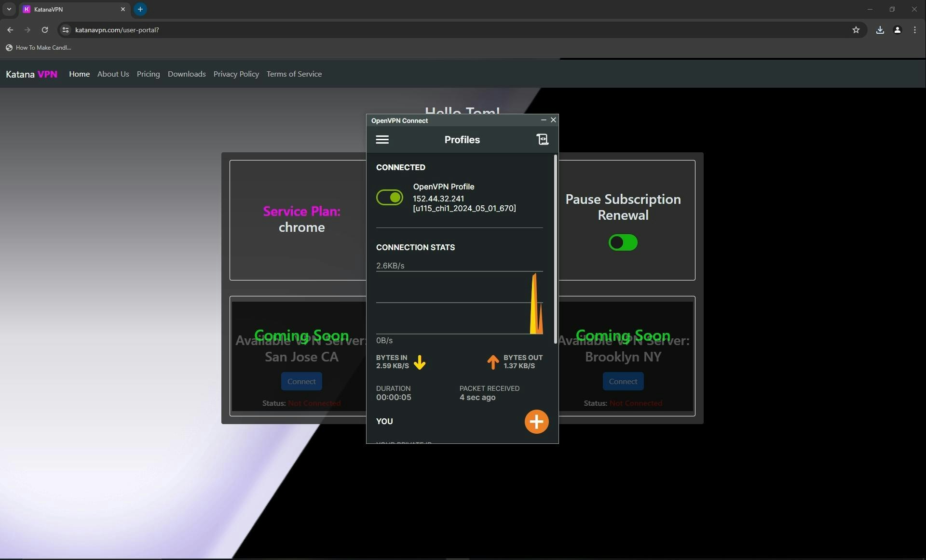Open the Privacy Policy link
Viewport: 926px width, 560px height.
pos(236,74)
